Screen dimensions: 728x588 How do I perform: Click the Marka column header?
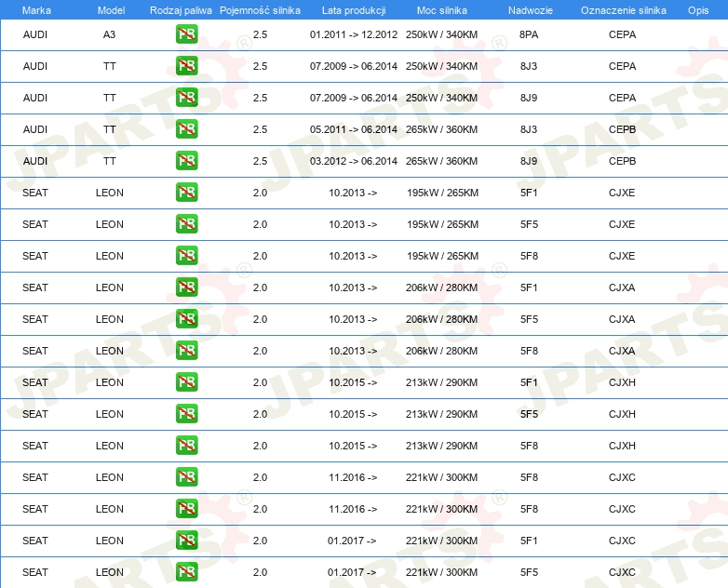coord(36,10)
